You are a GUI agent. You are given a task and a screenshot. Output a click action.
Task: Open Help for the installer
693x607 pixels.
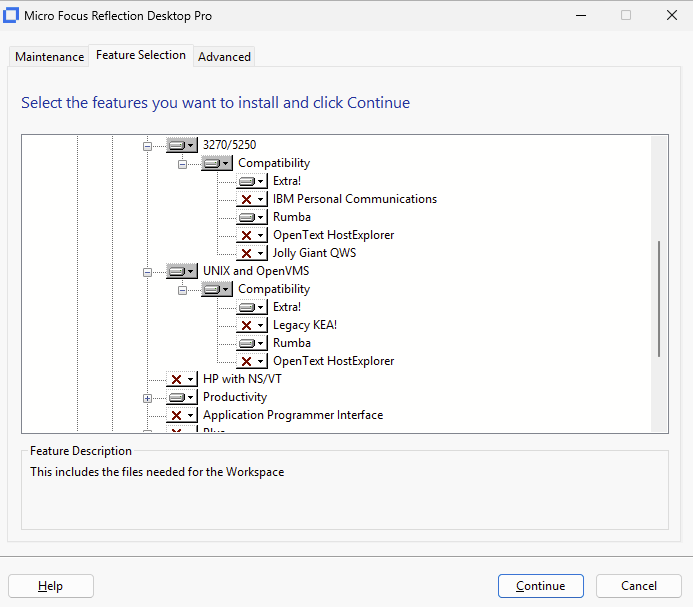click(x=50, y=586)
